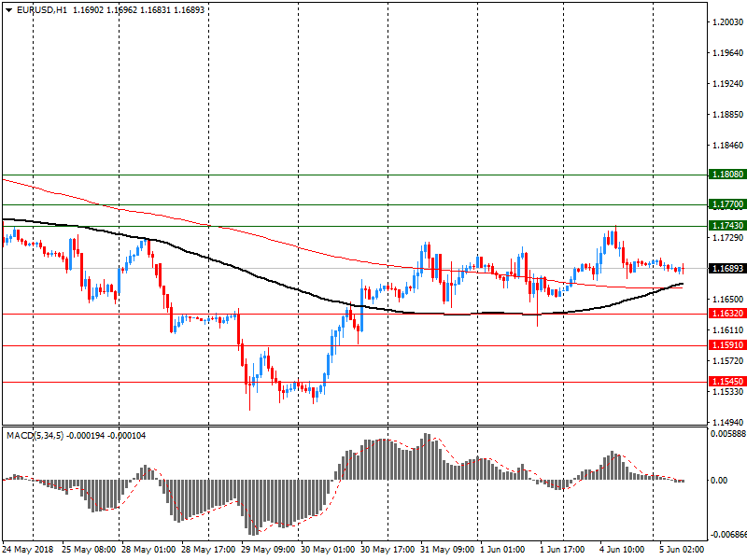Click the 1.17290 price scale value
Image resolution: width=747 pixels, height=560 pixels.
point(728,238)
